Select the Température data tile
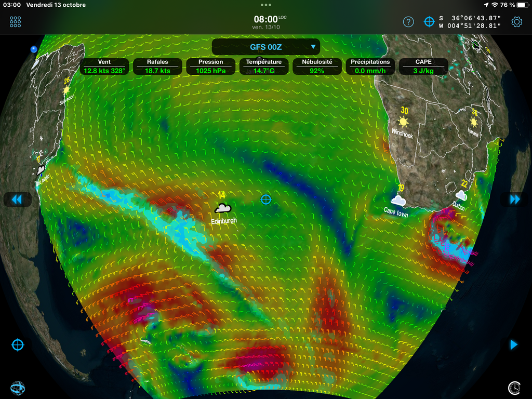The height and width of the screenshot is (399, 532). click(263, 66)
